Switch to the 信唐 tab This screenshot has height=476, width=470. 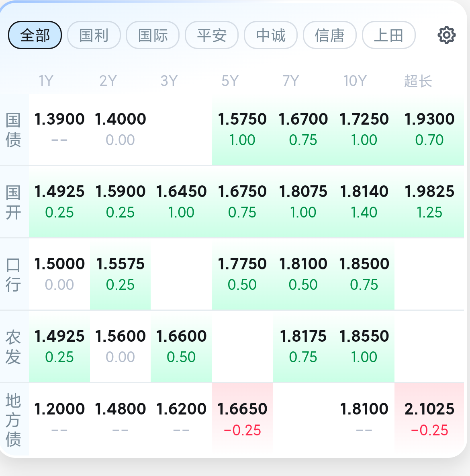click(329, 35)
